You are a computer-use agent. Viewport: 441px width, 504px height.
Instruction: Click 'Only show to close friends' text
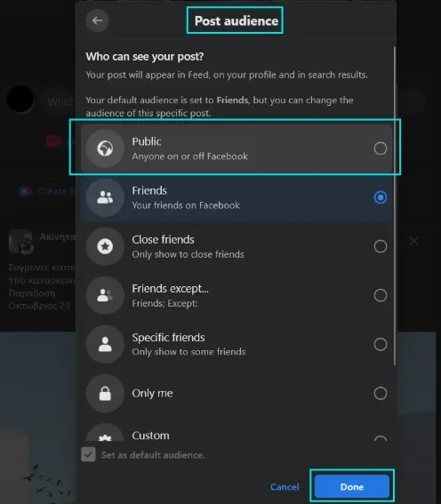coord(188,254)
